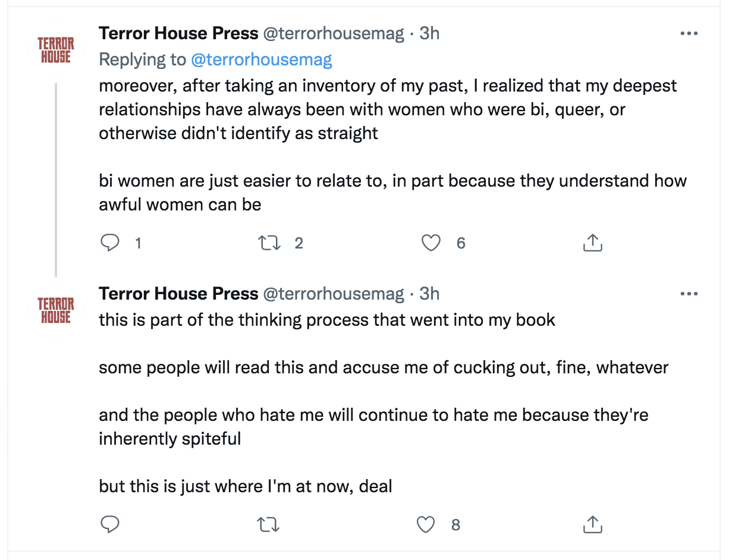Open Terror House Press name on first tweet

tap(178, 33)
